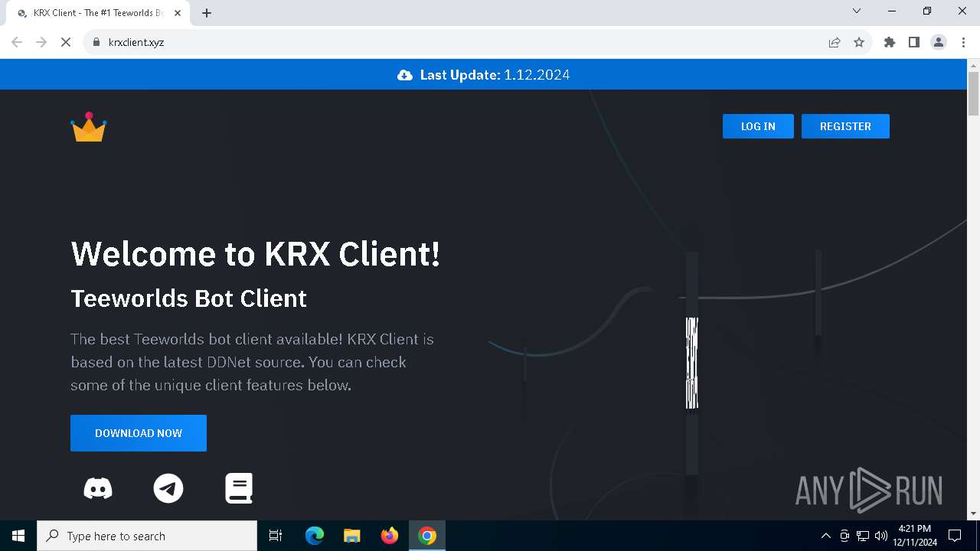Open the Telegram icon link
980x551 pixels.
point(168,488)
